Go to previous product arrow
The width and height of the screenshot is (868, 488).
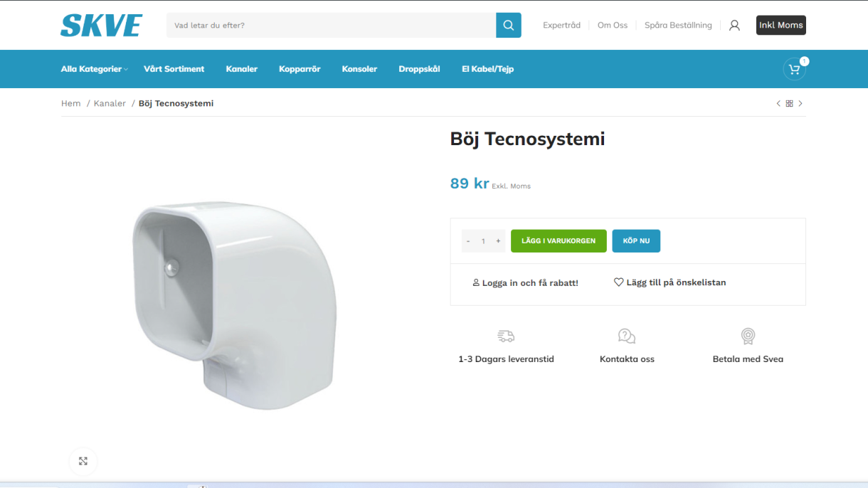[x=778, y=104]
